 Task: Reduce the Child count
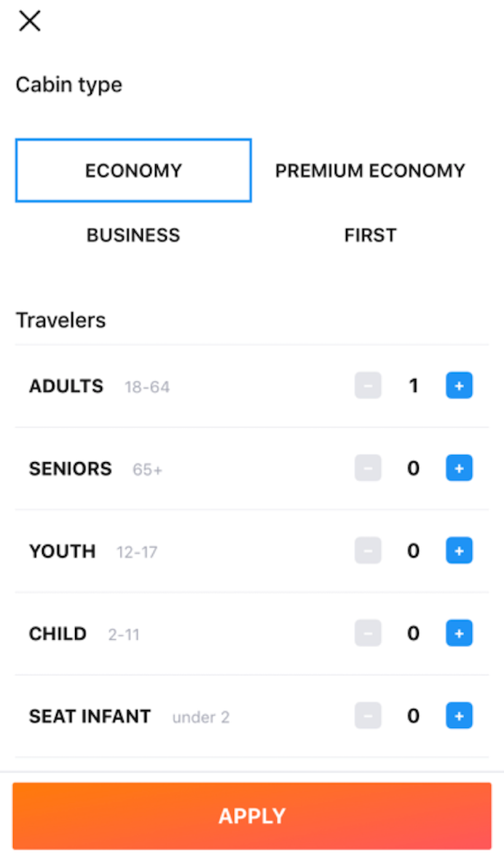[368, 633]
